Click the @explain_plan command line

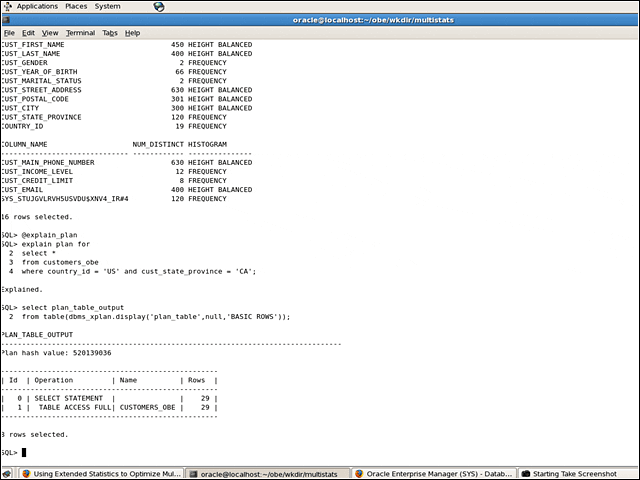(x=39, y=235)
